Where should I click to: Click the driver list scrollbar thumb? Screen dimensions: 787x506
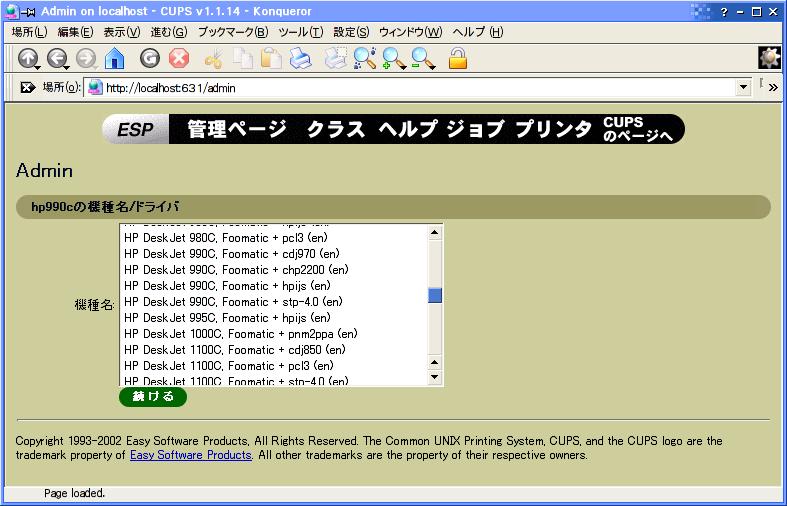pyautogui.click(x=435, y=295)
